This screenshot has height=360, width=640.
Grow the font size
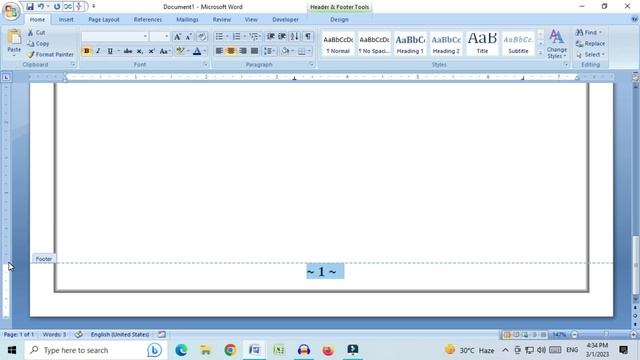[177, 37]
